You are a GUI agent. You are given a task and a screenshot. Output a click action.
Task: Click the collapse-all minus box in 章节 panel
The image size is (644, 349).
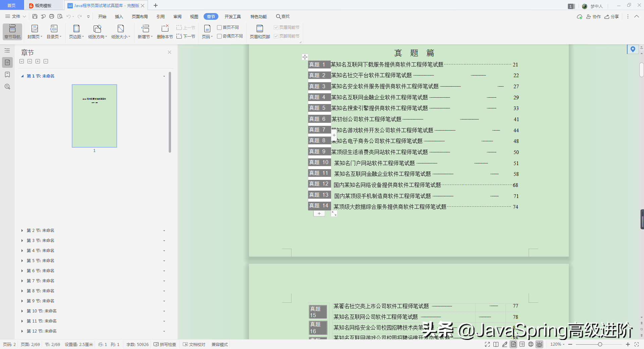[x=46, y=61]
